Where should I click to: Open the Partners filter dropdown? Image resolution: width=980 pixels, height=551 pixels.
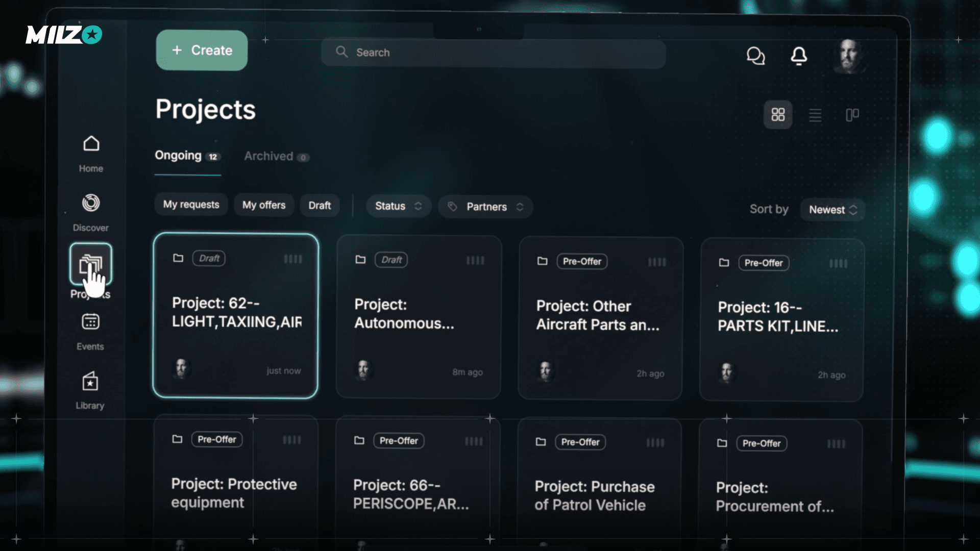pos(484,207)
